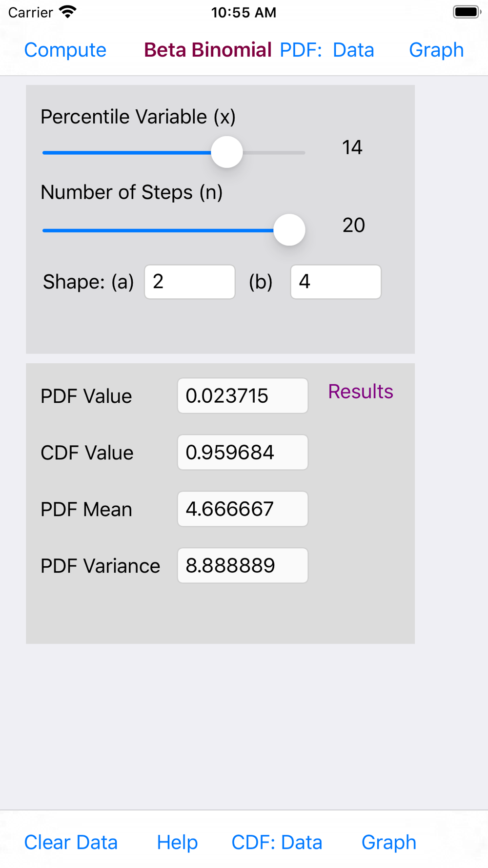Click the Percentile Variable slider thumb

click(x=227, y=152)
